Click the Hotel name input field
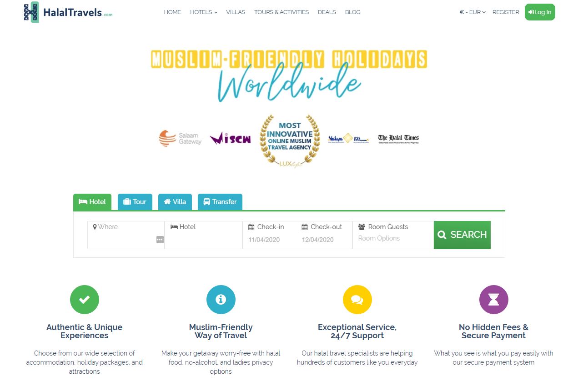Screen dimensions: 588x381 [x=204, y=235]
